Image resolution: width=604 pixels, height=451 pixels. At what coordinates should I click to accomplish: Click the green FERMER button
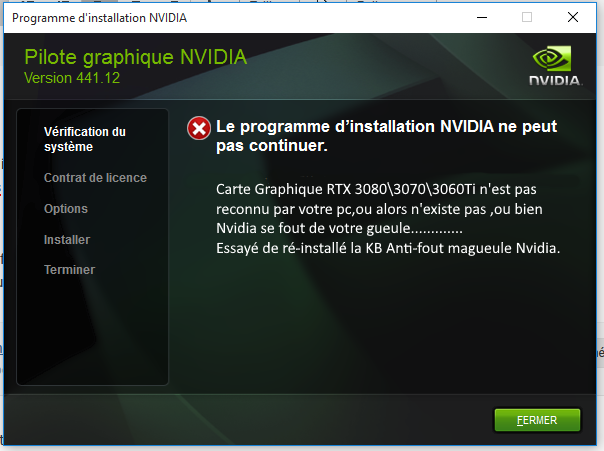537,420
